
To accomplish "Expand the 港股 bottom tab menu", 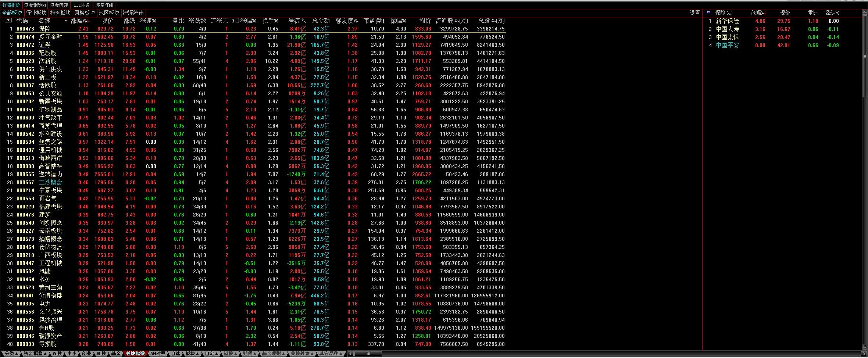I will tap(231, 354).
